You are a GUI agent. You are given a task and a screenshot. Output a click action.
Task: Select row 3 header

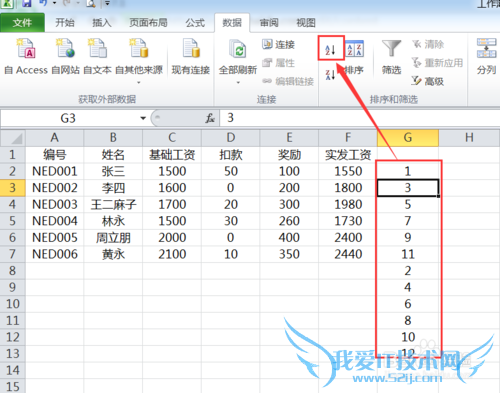pos(13,188)
